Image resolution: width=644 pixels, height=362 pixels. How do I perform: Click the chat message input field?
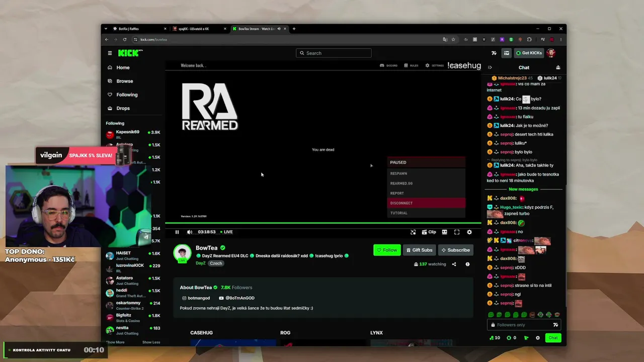pos(524,325)
